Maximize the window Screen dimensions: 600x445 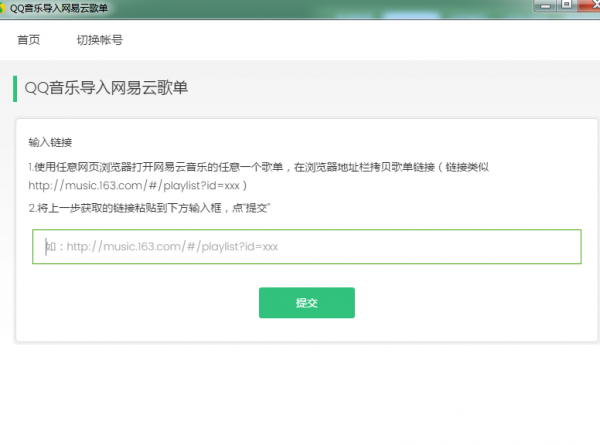(x=567, y=5)
